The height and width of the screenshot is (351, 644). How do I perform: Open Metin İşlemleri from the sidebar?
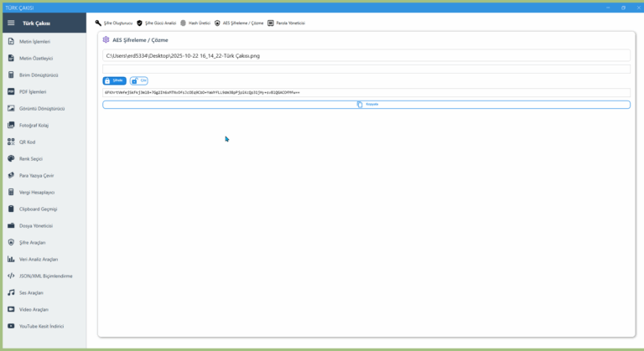34,41
